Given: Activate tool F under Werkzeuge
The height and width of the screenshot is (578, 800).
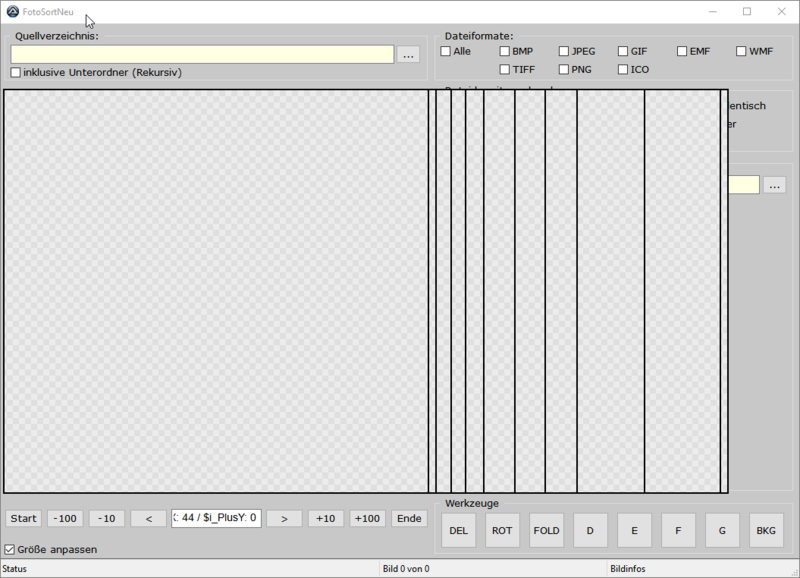Looking at the screenshot, I should (x=678, y=530).
